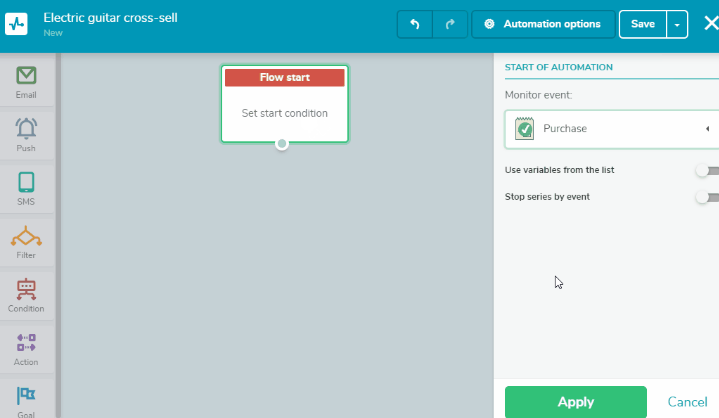Viewport: 719px width, 418px height.
Task: Click the New status label
Action: 53,33
